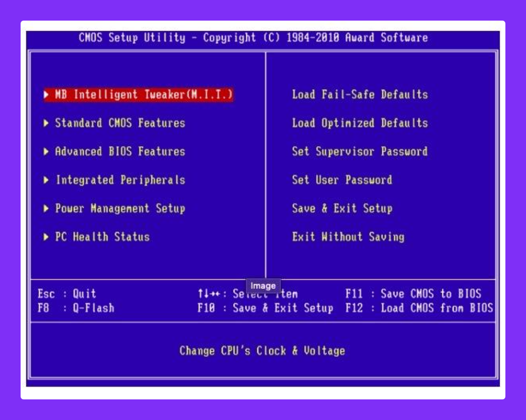Click the Image tooltip label
This screenshot has height=420, width=526.
(263, 286)
